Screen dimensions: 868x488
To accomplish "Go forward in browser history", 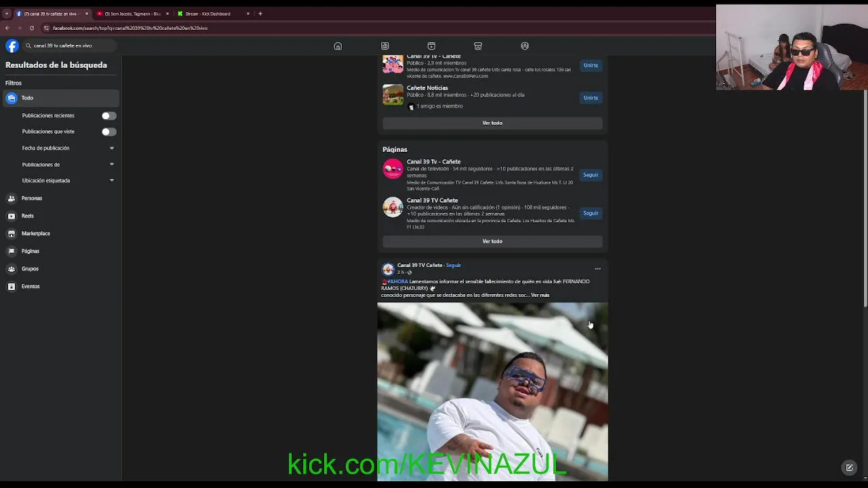I will pos(19,28).
